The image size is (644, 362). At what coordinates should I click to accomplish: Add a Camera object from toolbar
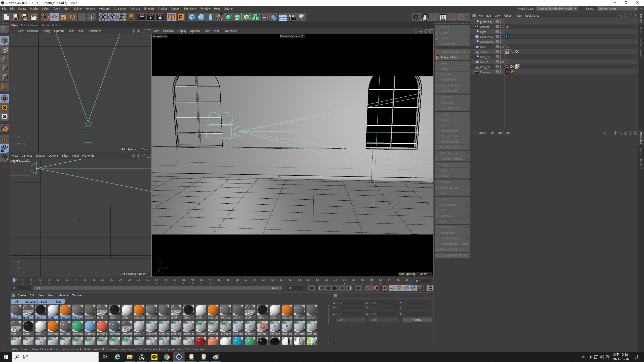tap(292, 17)
